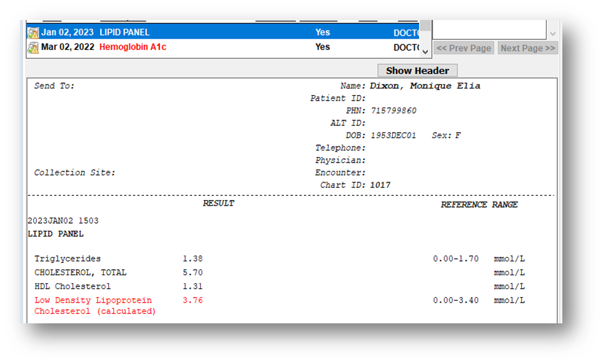
Task: Click DOCT in the LIPID PANEL row
Action: tap(406, 33)
